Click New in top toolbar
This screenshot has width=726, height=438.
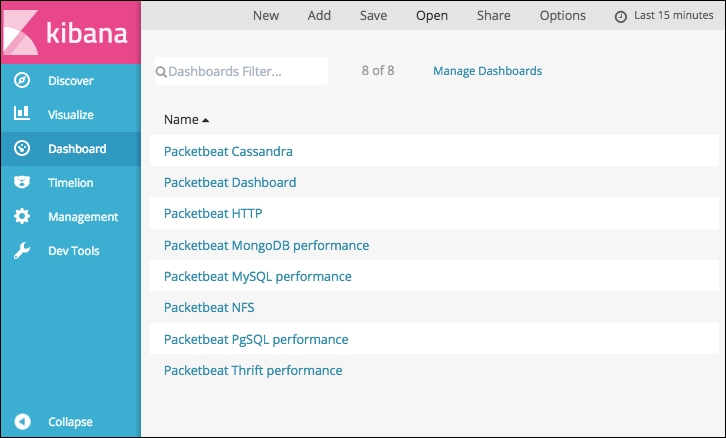266,15
